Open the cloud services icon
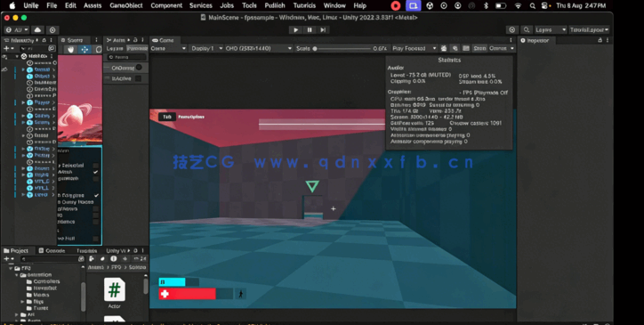The image size is (644, 325). pos(37,30)
